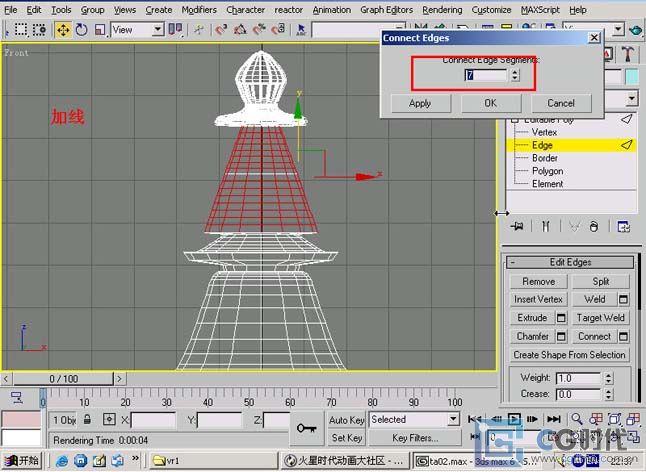646x472 pixels.
Task: Toggle the Spinner Snap icon
Action: tap(279, 30)
